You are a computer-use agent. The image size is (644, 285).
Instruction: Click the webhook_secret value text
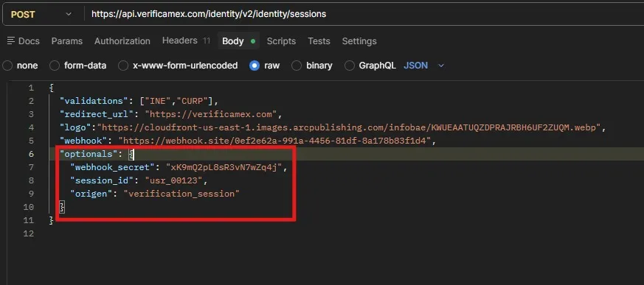pos(224,167)
